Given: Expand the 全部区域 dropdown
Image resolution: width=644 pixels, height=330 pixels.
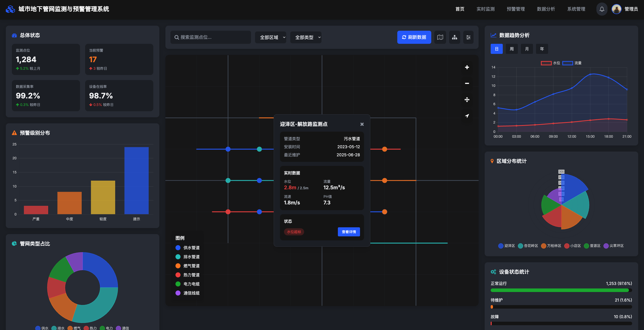Looking at the screenshot, I should tap(270, 37).
